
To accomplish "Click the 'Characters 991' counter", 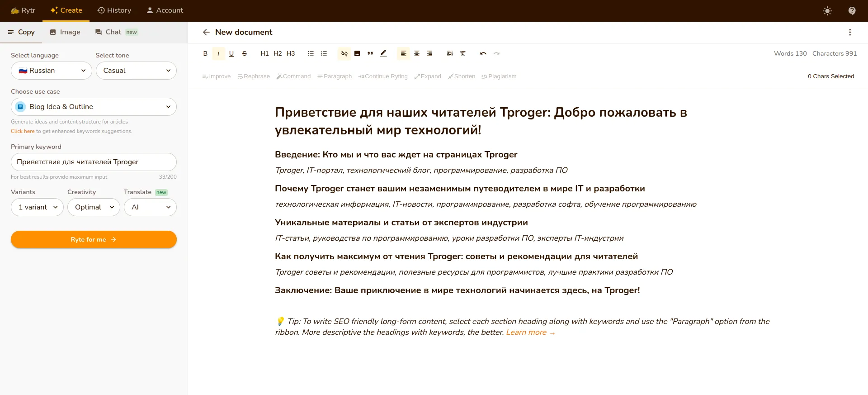I will (x=835, y=53).
